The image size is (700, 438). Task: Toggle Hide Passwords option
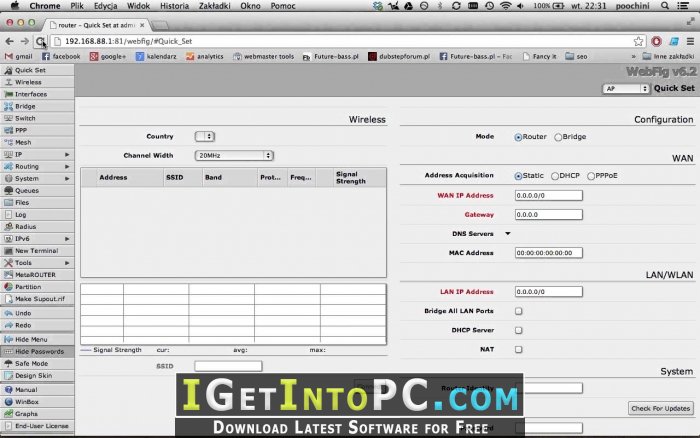click(37, 351)
